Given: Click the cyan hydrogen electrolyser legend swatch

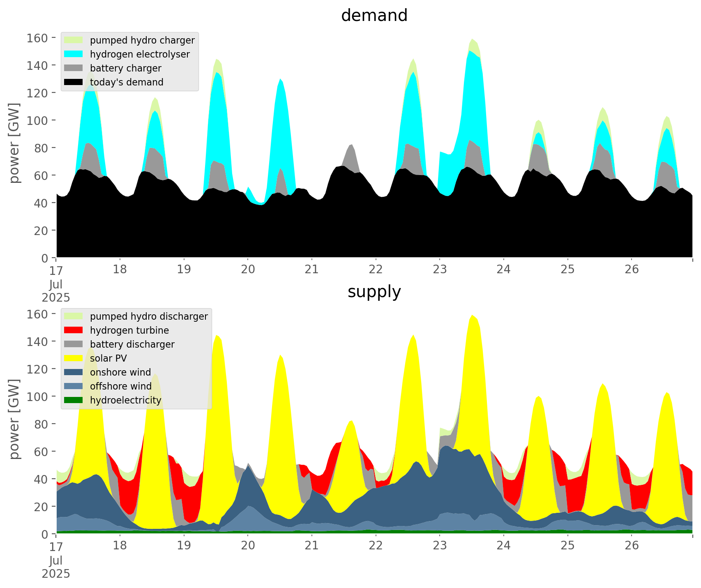Looking at the screenshot, I should click(74, 54).
